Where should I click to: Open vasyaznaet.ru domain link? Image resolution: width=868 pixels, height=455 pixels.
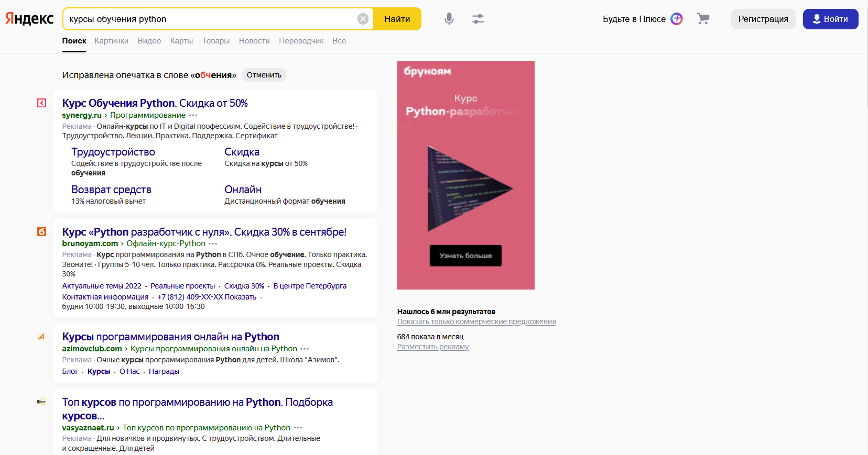coord(88,428)
